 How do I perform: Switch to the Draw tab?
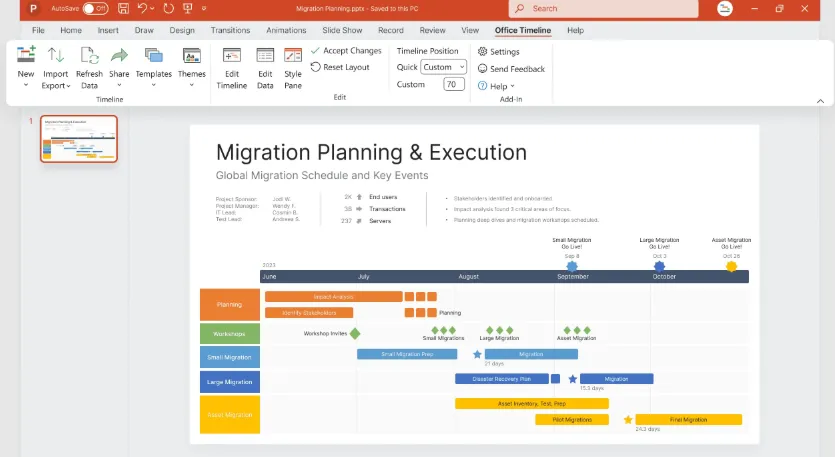tap(144, 30)
